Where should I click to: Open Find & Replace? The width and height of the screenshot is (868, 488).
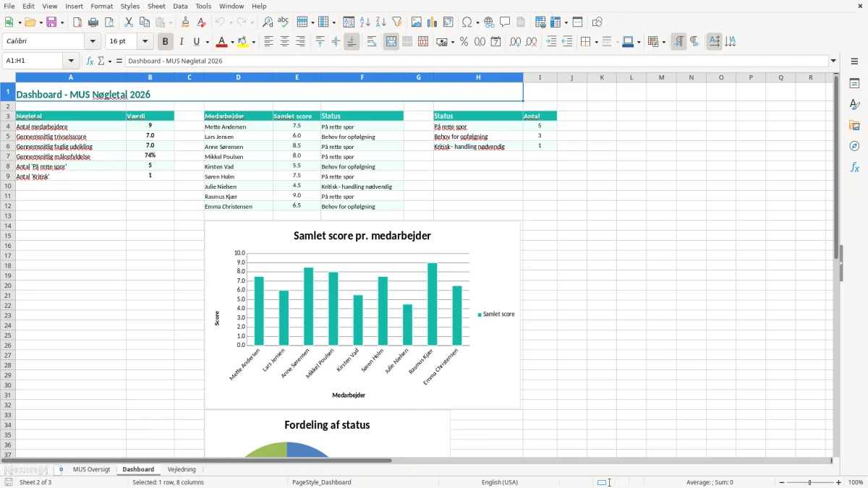point(268,22)
